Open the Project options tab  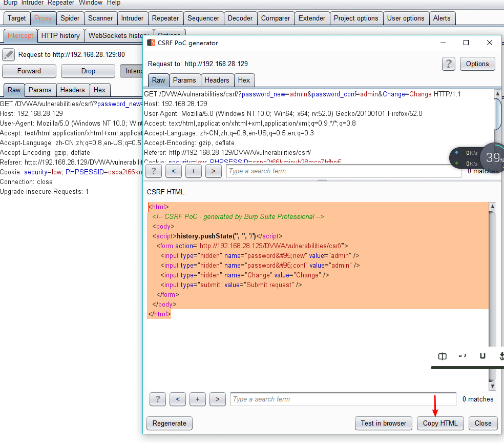pos(356,18)
